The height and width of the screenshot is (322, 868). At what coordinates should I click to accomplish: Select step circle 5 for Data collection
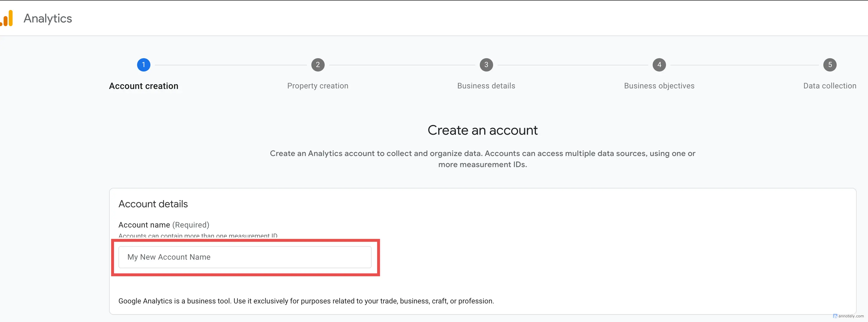[x=830, y=65]
